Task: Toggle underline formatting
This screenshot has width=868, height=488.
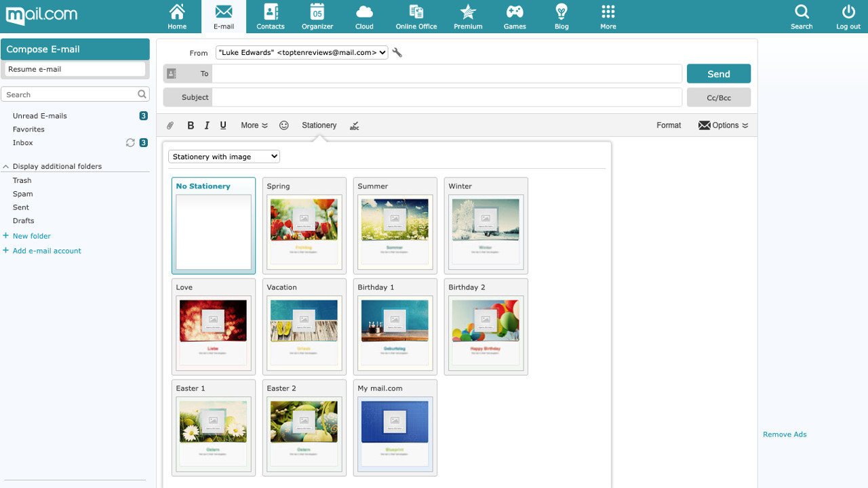Action: (223, 125)
